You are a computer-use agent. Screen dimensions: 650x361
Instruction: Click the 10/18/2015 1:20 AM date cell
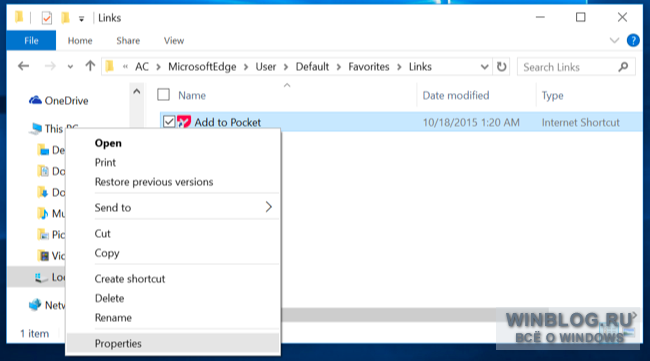(471, 122)
